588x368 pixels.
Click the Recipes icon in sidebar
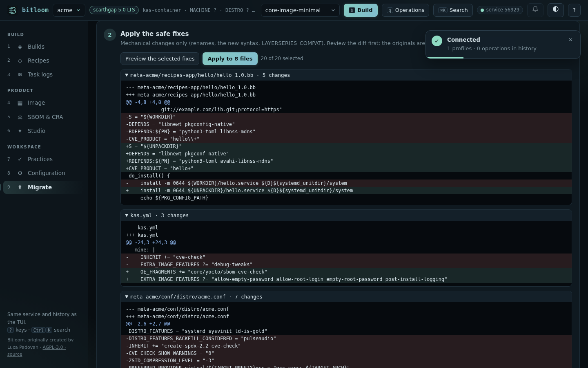coord(20,61)
